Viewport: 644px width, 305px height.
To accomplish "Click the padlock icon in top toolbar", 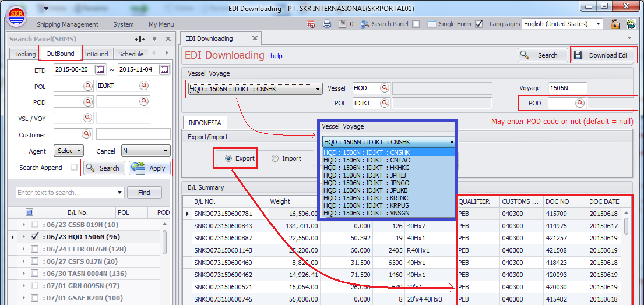I will [615, 24].
